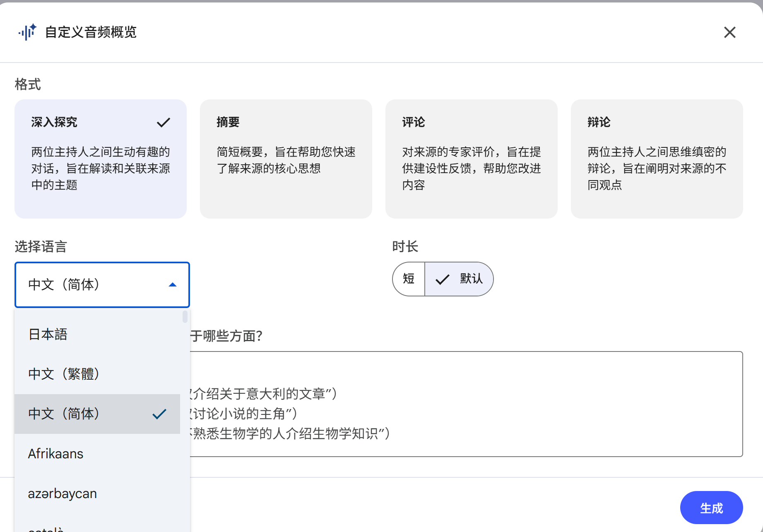The image size is (763, 532).
Task: Click the checkmark beside 默认 duration
Action: (x=442, y=279)
